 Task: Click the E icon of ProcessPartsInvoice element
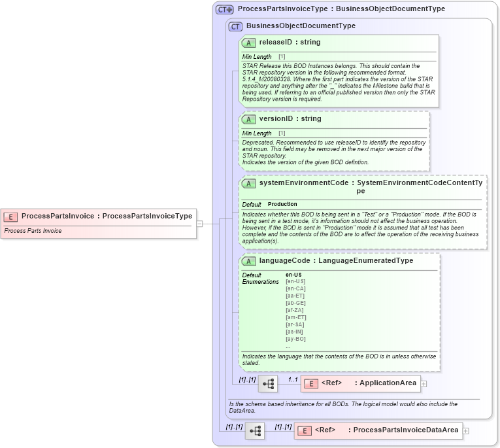point(10,217)
